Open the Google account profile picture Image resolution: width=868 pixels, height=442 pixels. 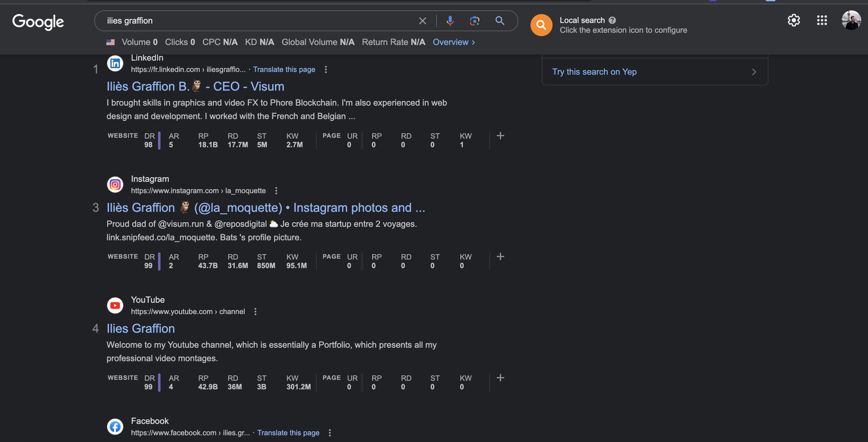tap(851, 21)
